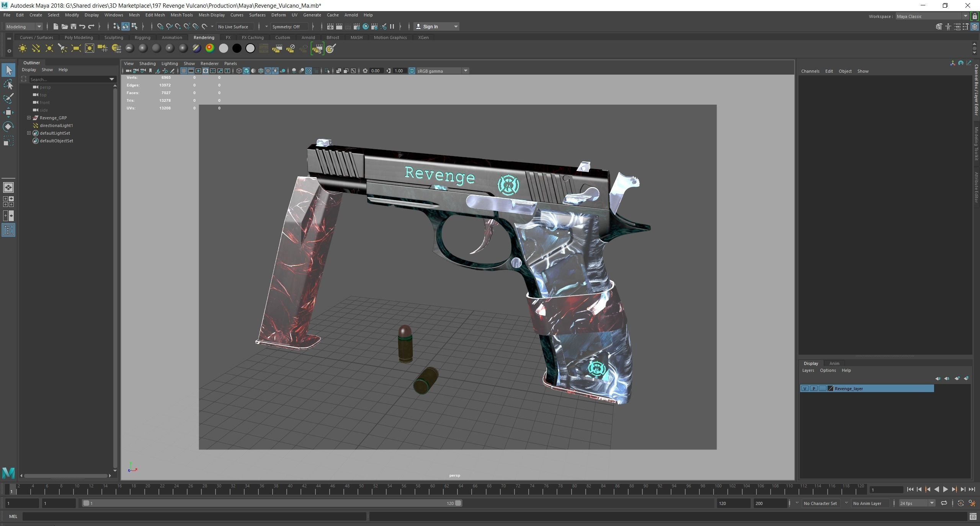This screenshot has height=526, width=980.
Task: Open the Arnold menu in menu bar
Action: [351, 15]
